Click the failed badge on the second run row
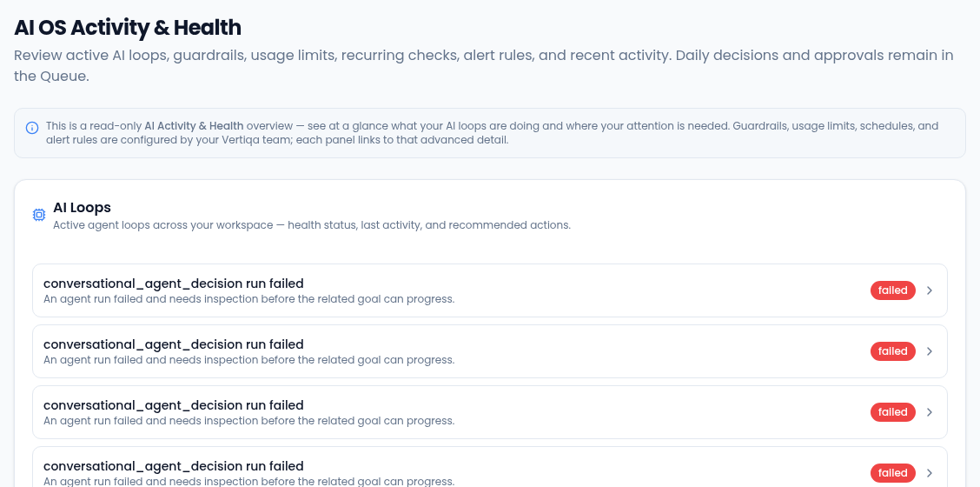This screenshot has width=980, height=487. 892,351
